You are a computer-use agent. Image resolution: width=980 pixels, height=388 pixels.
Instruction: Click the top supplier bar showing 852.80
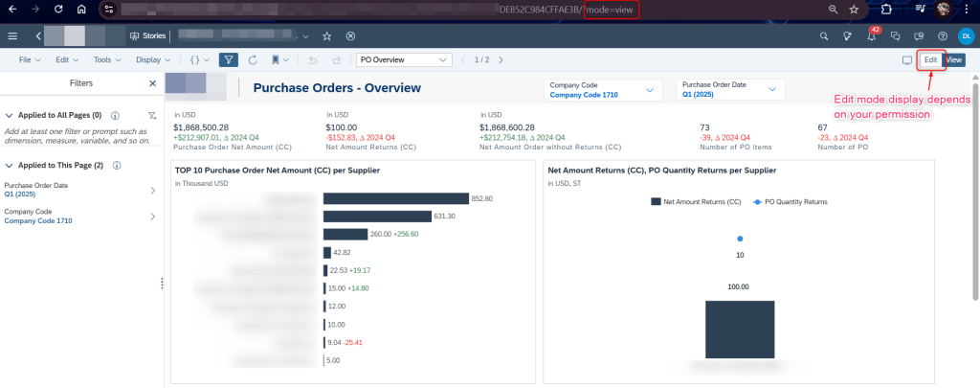395,198
